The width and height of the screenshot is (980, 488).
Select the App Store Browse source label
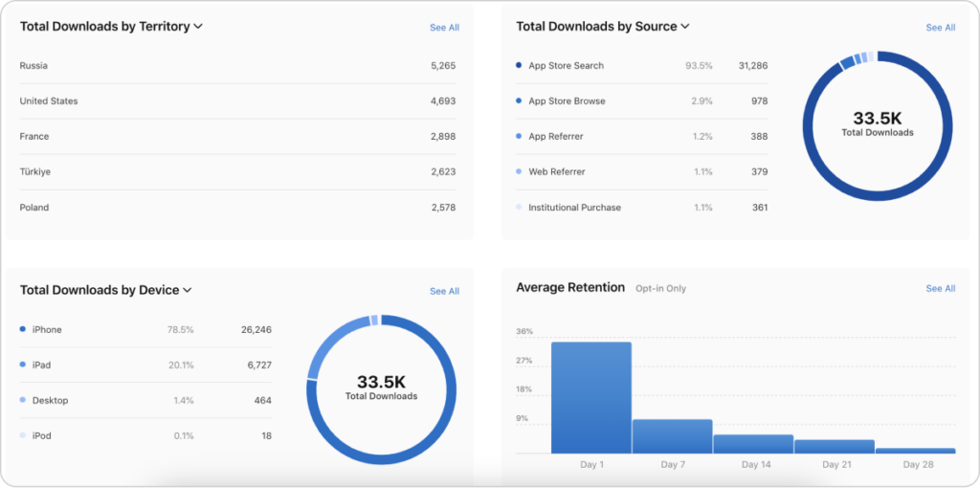click(567, 101)
